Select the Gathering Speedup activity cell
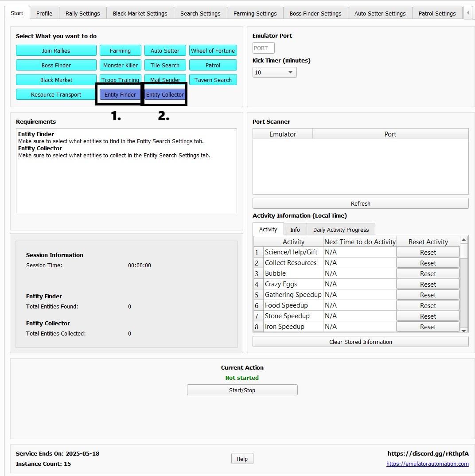 pos(293,295)
